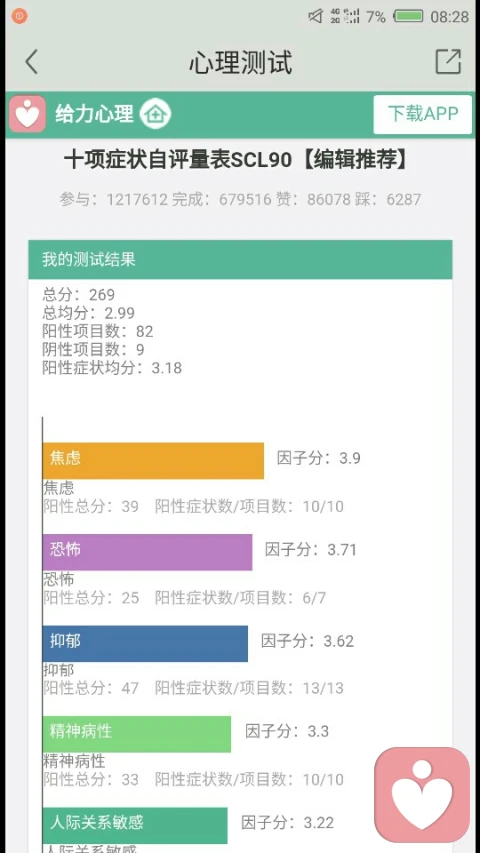480x853 pixels.
Task: Select the blue 抑郁 bar
Action: pyautogui.click(x=145, y=644)
